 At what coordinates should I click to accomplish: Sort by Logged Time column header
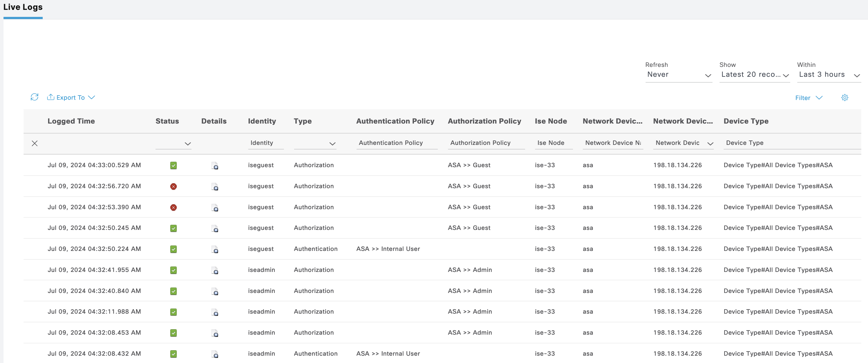coord(71,121)
